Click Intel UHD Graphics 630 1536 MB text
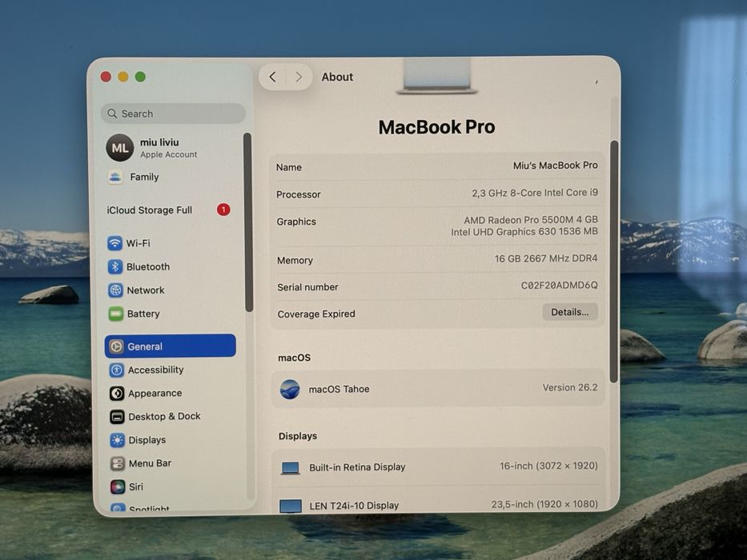 (x=524, y=231)
